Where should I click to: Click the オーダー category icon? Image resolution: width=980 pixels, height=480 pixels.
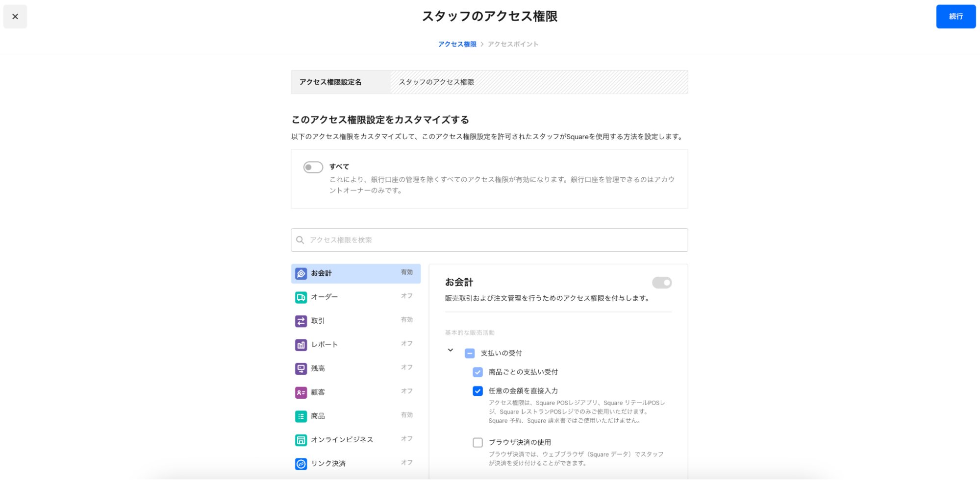click(x=301, y=296)
